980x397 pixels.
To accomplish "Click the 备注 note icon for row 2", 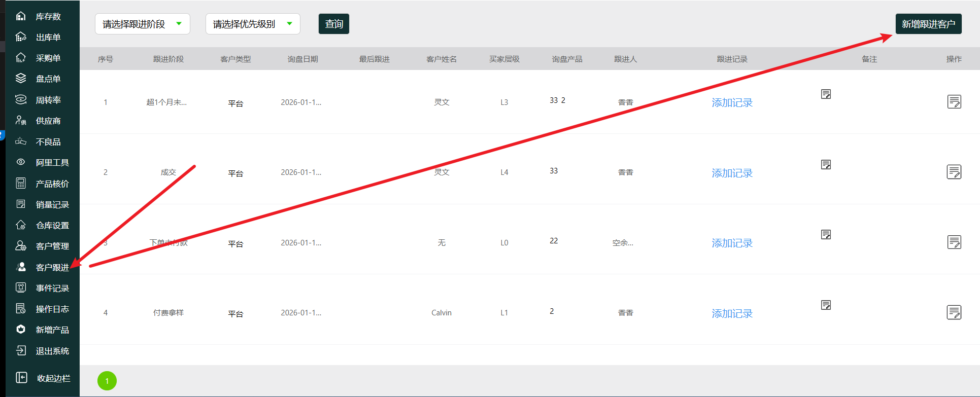I will pos(826,165).
